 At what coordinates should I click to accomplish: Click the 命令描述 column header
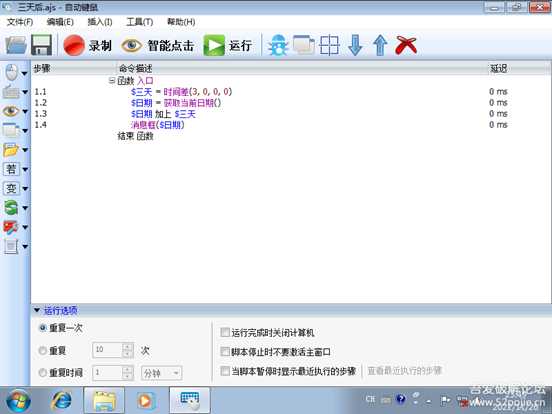tap(302, 68)
